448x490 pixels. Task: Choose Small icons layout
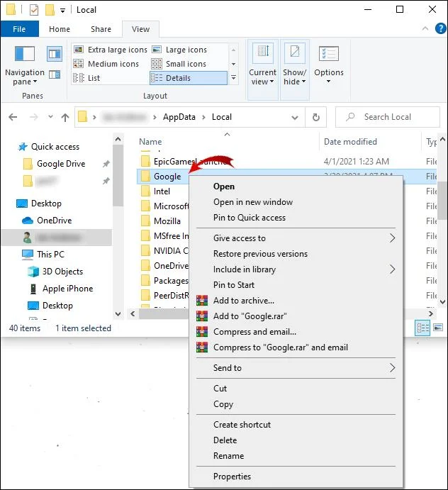(179, 64)
